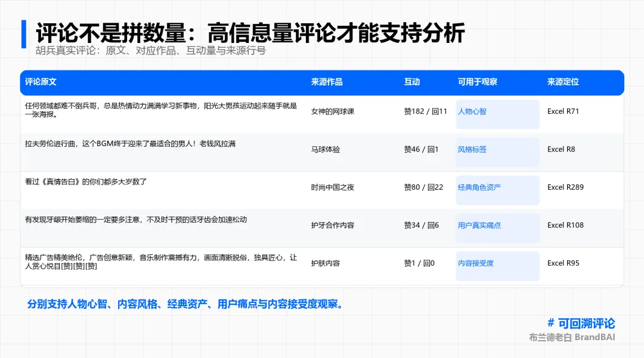The height and width of the screenshot is (358, 644).
Task: Click the cell 女神的网球课
Action: click(332, 112)
